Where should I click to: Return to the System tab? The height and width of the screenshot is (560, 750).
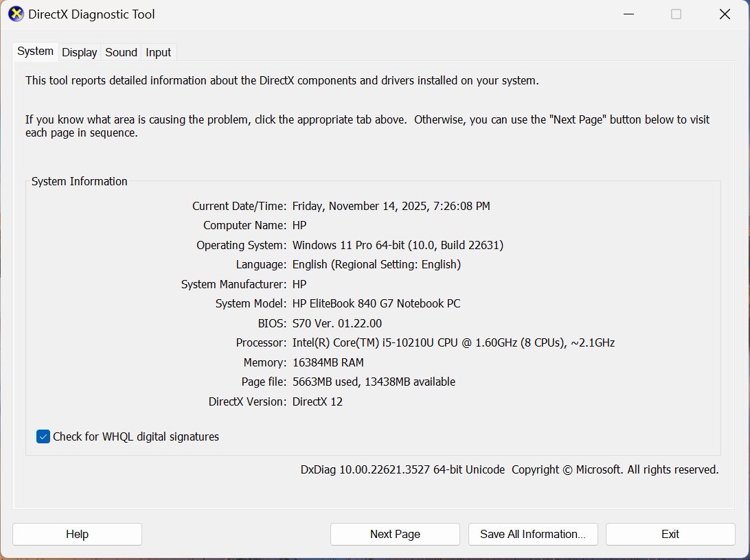pos(35,51)
